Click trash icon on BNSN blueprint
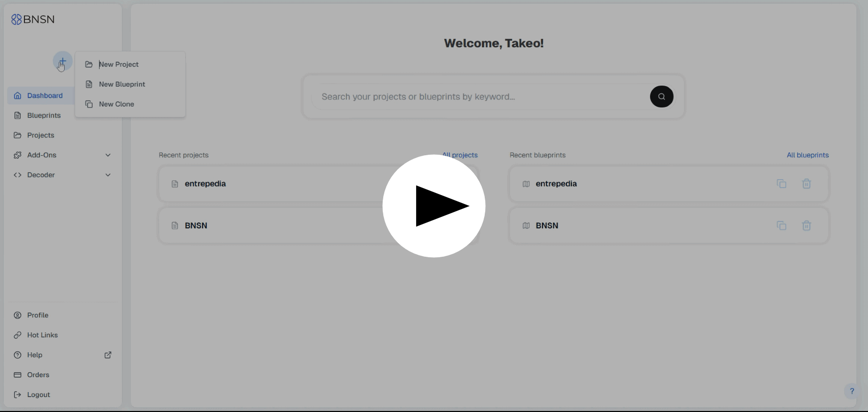This screenshot has width=868, height=412. [x=806, y=225]
